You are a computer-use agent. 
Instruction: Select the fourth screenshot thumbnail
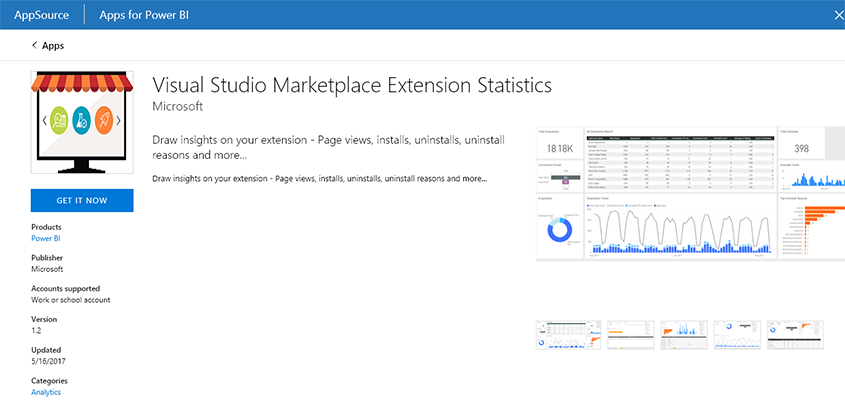pyautogui.click(x=737, y=335)
